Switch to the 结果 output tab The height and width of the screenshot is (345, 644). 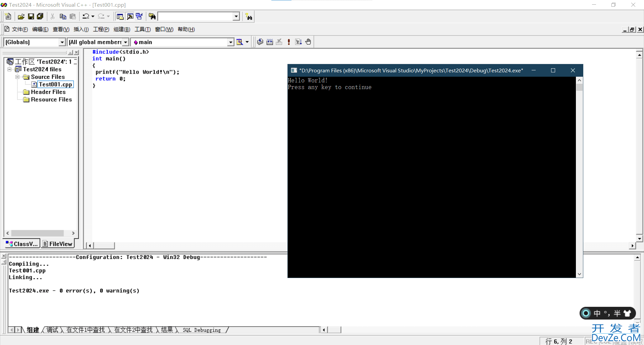click(167, 330)
